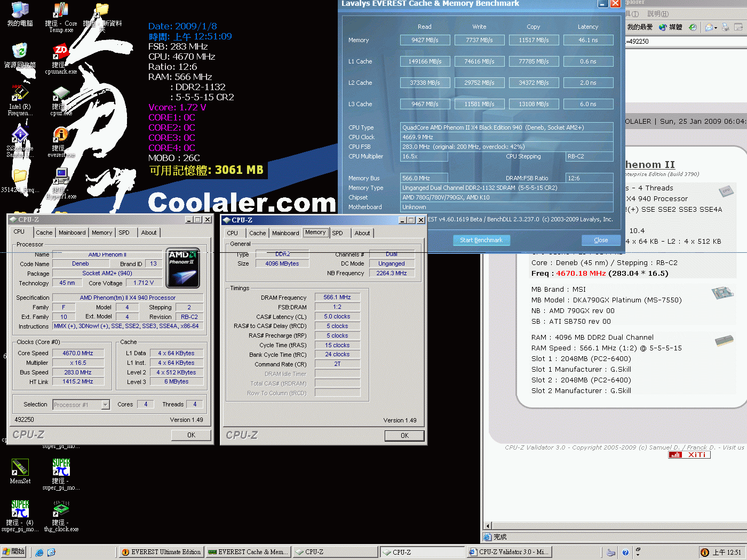Screen dimensions: 747x560
Task: Open thg_clock.exe desktop shortcut
Action: click(61, 516)
